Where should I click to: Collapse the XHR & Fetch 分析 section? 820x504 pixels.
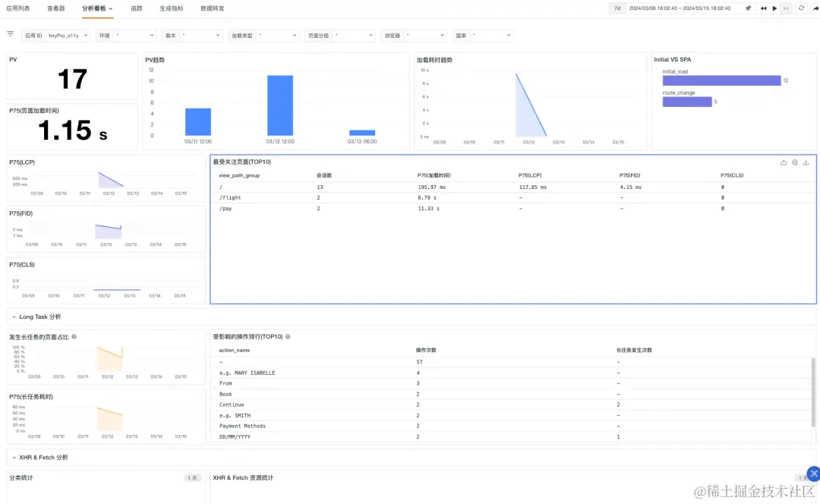click(39, 458)
